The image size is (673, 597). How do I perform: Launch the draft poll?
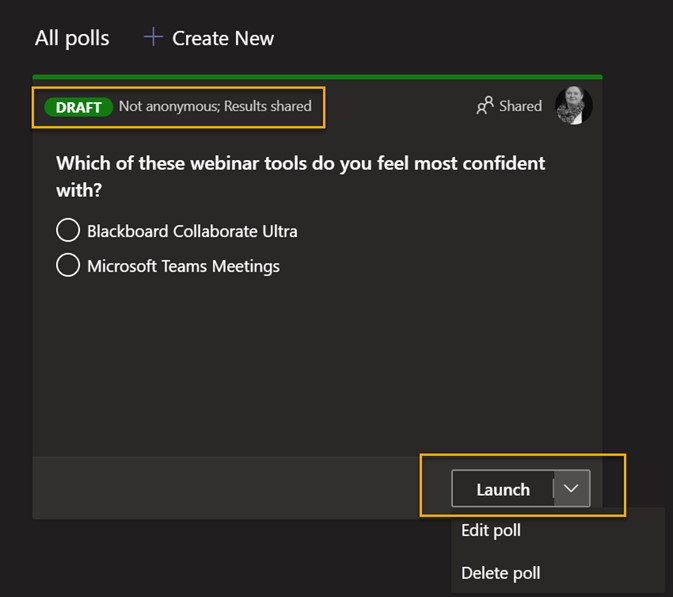pyautogui.click(x=502, y=489)
